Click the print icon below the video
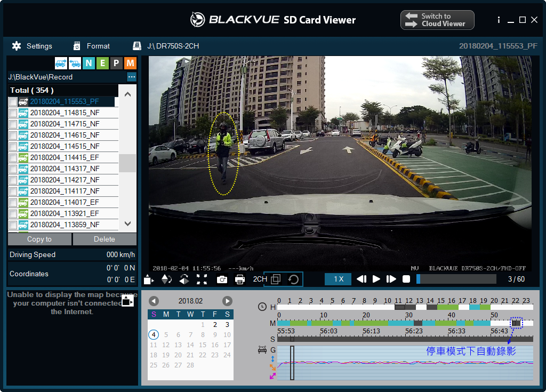The image size is (546, 392). point(240,279)
